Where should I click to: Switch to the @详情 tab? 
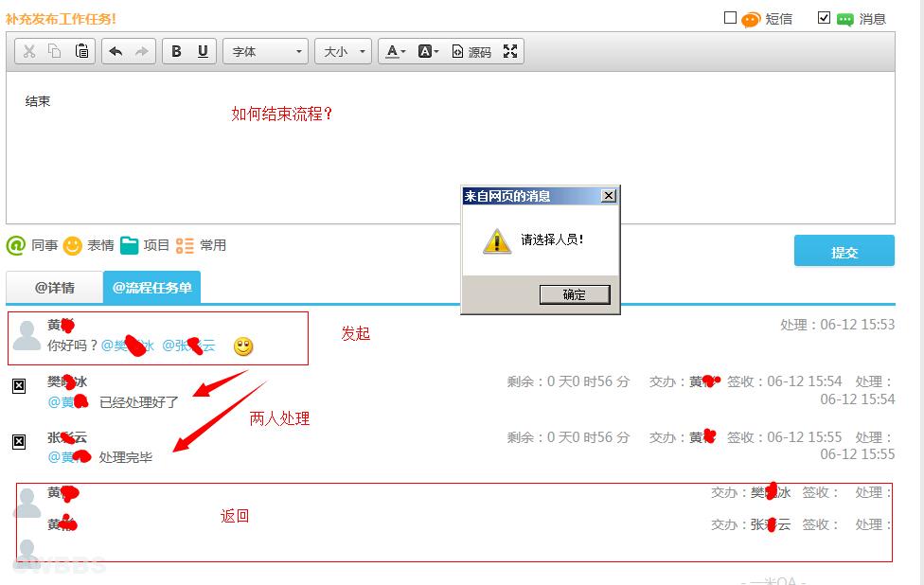coord(54,288)
